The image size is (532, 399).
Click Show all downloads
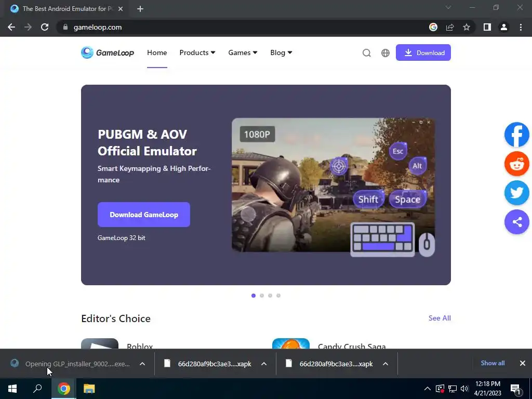click(x=493, y=363)
